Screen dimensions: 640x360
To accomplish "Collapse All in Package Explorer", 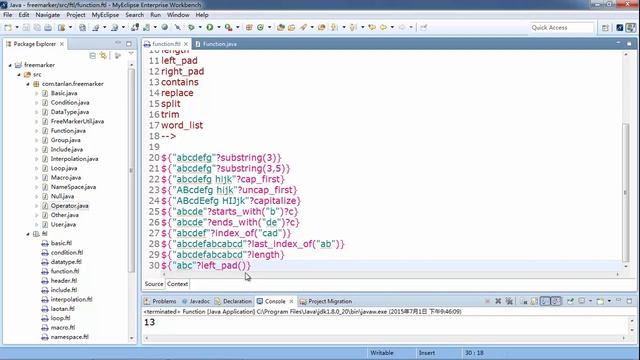I will click(93, 56).
